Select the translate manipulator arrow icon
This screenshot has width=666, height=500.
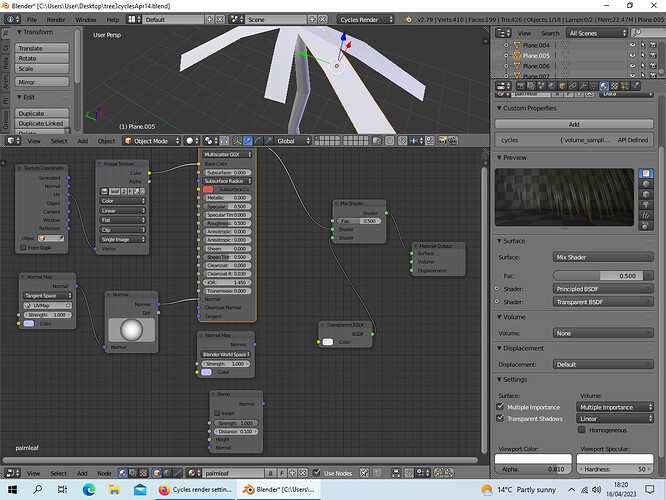point(248,141)
